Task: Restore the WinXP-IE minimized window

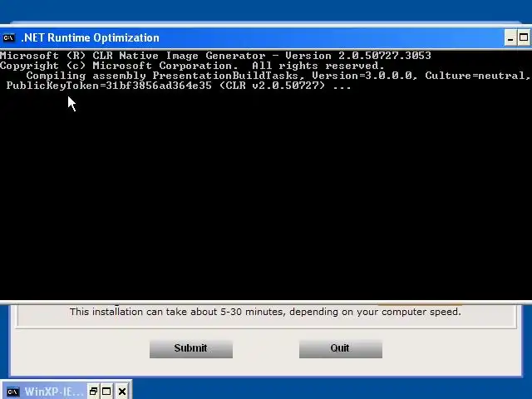Action: point(93,392)
